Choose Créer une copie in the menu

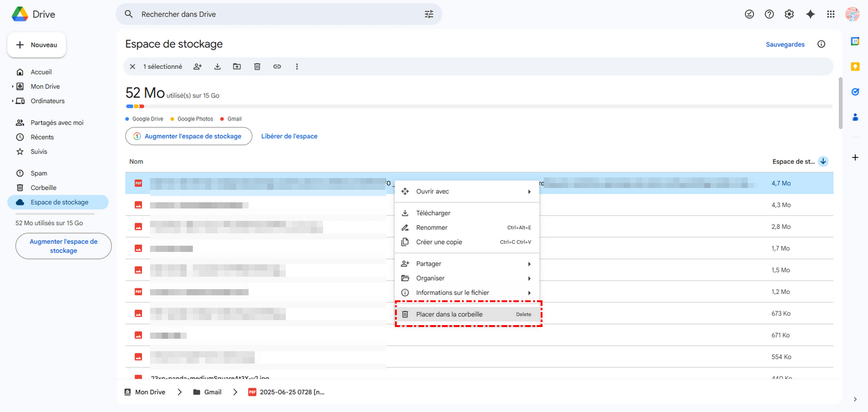pyautogui.click(x=467, y=242)
